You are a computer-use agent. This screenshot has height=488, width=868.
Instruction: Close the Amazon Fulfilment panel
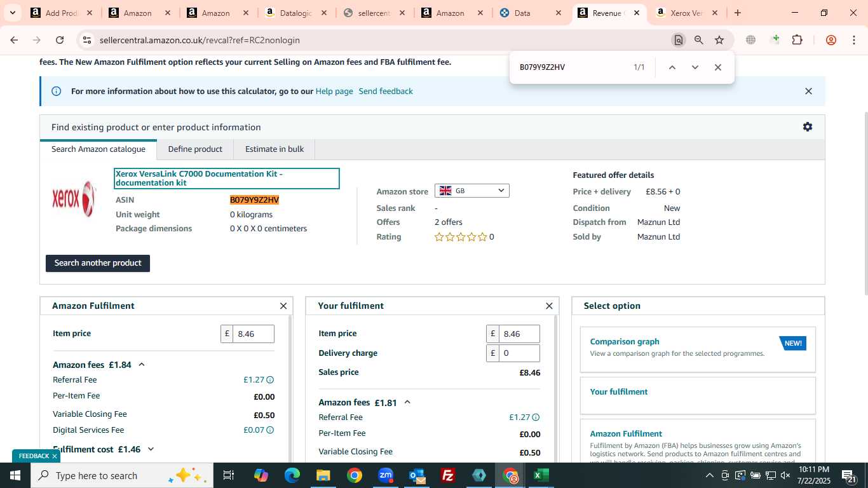pyautogui.click(x=283, y=306)
